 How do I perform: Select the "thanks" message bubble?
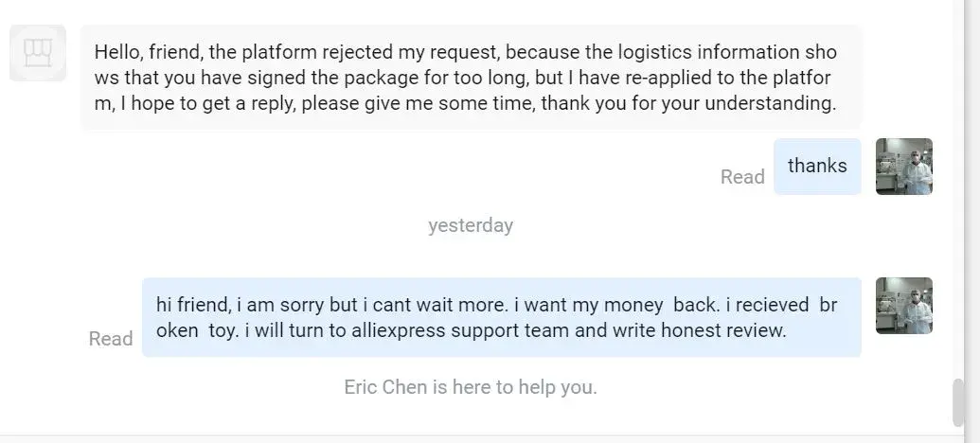click(817, 167)
